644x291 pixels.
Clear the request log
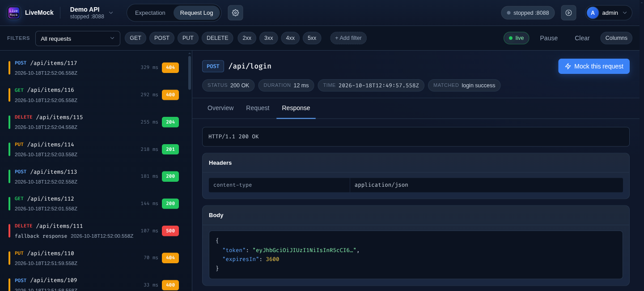click(x=582, y=38)
